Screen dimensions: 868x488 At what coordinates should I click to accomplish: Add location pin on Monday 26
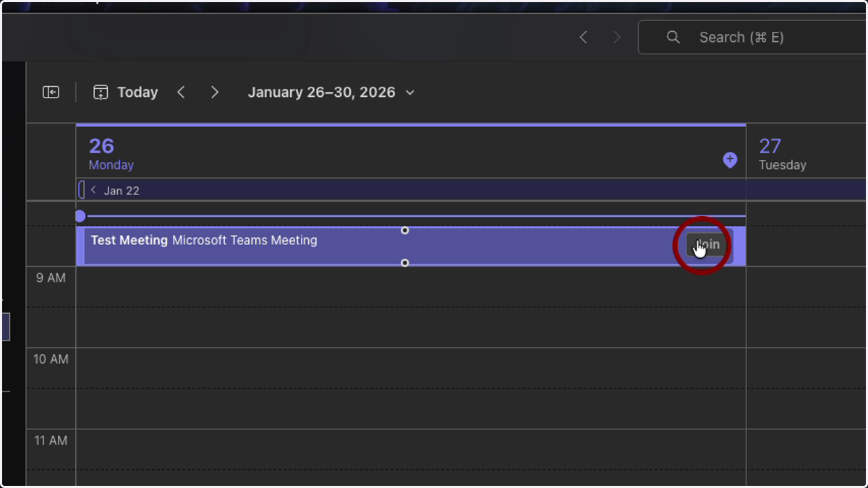click(x=730, y=160)
